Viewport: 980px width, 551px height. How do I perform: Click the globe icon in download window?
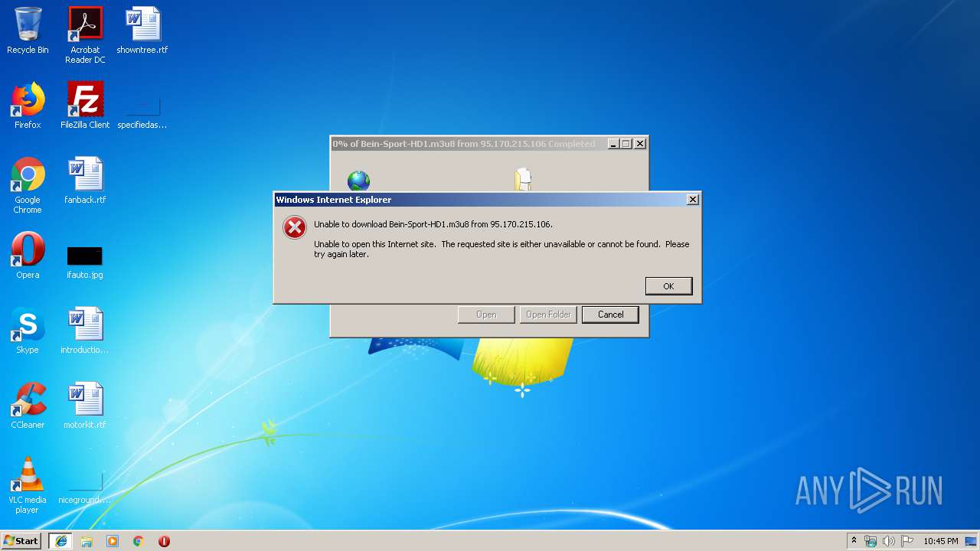[x=358, y=181]
